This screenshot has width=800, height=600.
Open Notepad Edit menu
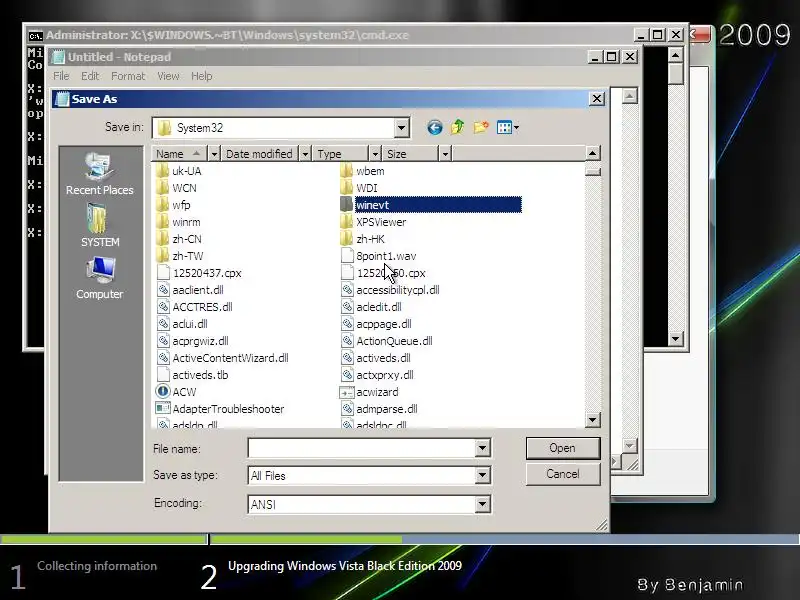click(90, 76)
